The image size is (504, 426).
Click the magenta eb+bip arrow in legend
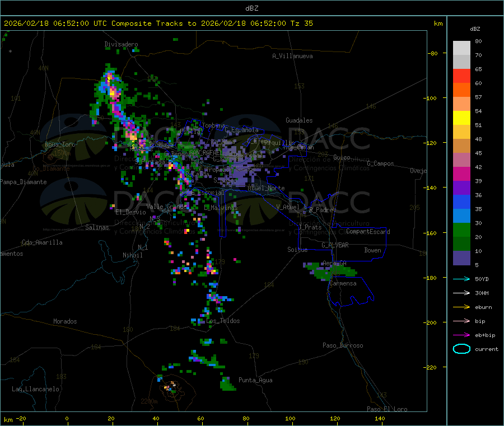pyautogui.click(x=461, y=335)
